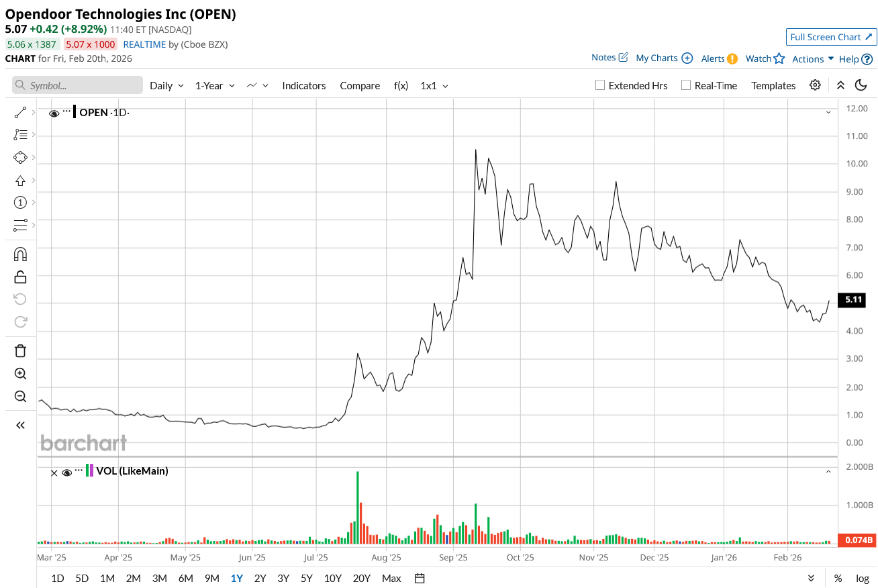Viewport: 878px width, 588px height.
Task: Click the Symbol search field
Action: (77, 85)
